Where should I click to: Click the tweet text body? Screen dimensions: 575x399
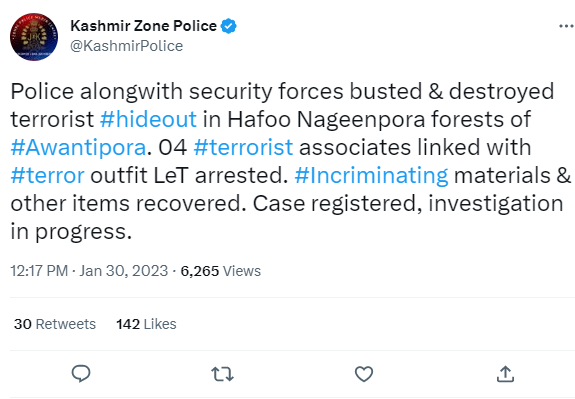click(290, 162)
